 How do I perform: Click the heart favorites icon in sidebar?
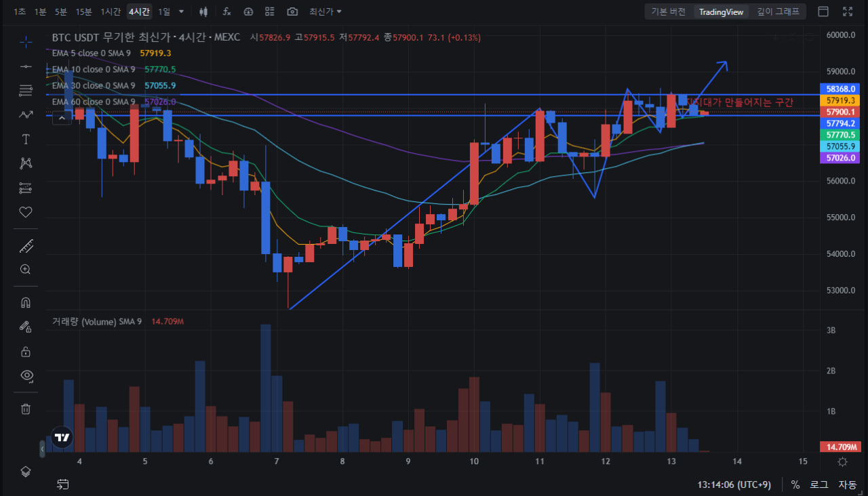click(x=26, y=212)
